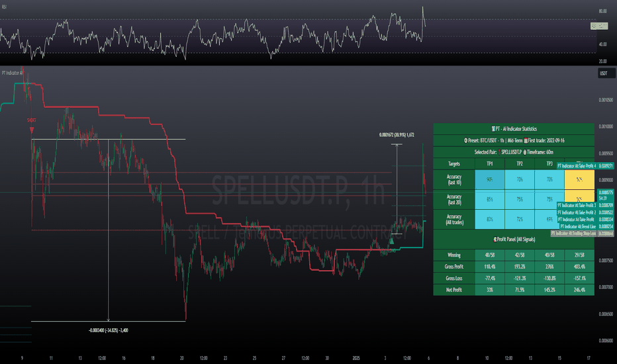Image resolution: width=617 pixels, height=364 pixels.
Task: Click the TP3 column header
Action: coord(549,163)
